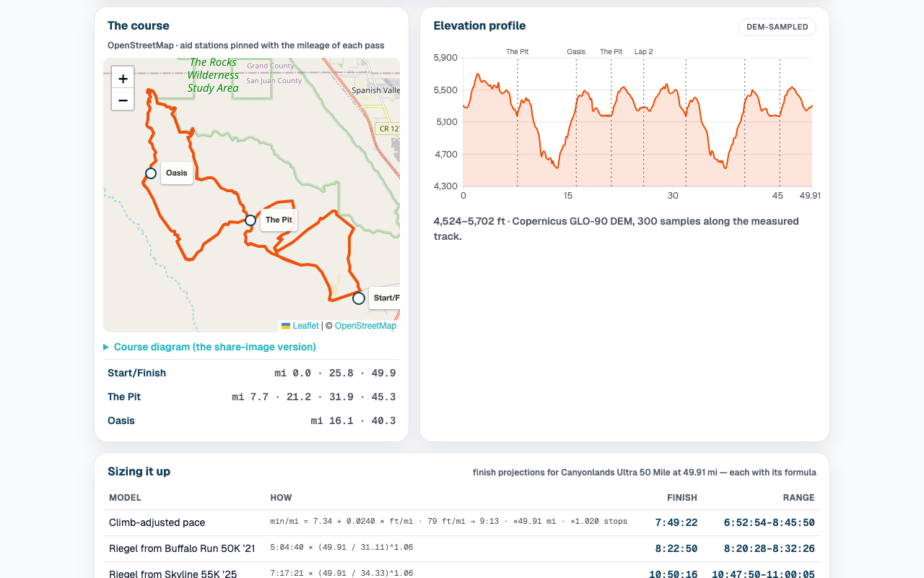Click the 8:20:28–8:32:26 range value
Image resolution: width=924 pixels, height=578 pixels.
coord(770,549)
